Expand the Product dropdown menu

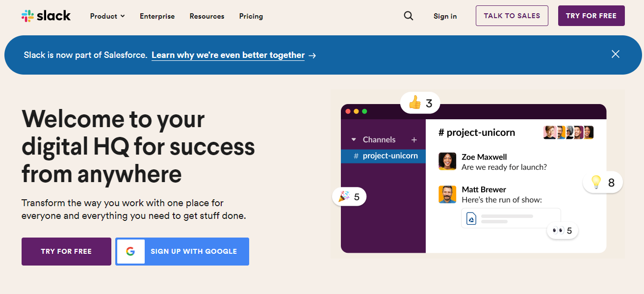click(x=107, y=16)
